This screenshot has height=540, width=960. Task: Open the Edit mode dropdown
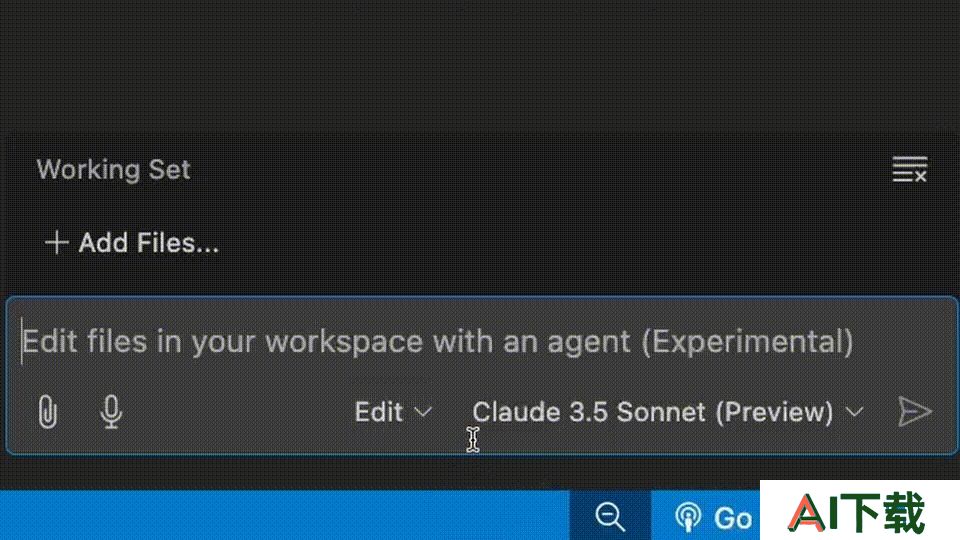[393, 412]
